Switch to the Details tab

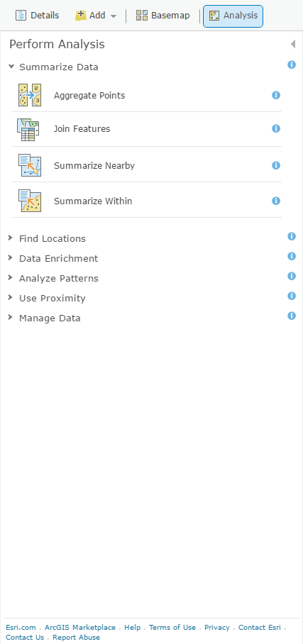(37, 16)
